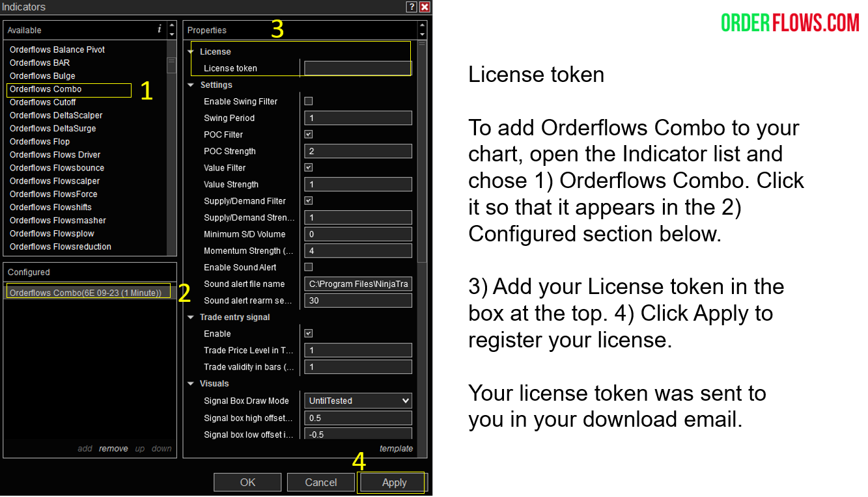
Task: Open the template link
Action: (x=396, y=449)
